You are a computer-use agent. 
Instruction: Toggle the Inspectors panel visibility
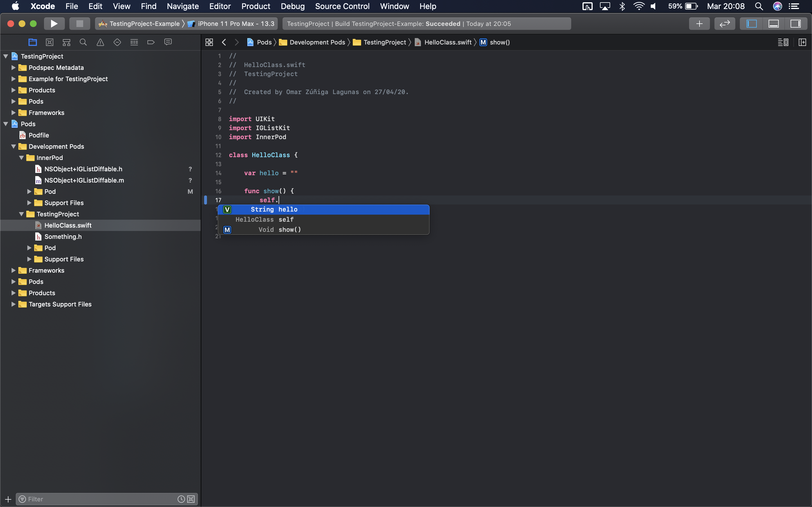pyautogui.click(x=796, y=24)
